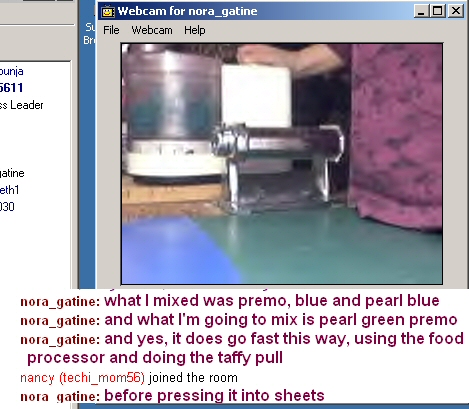
Task: Click the 'before pressing it into sheets' message
Action: [214, 396]
